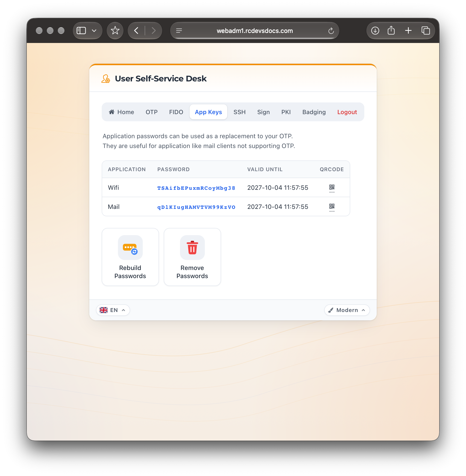This screenshot has width=466, height=476.
Task: Show the tab overview icon
Action: pos(426,31)
